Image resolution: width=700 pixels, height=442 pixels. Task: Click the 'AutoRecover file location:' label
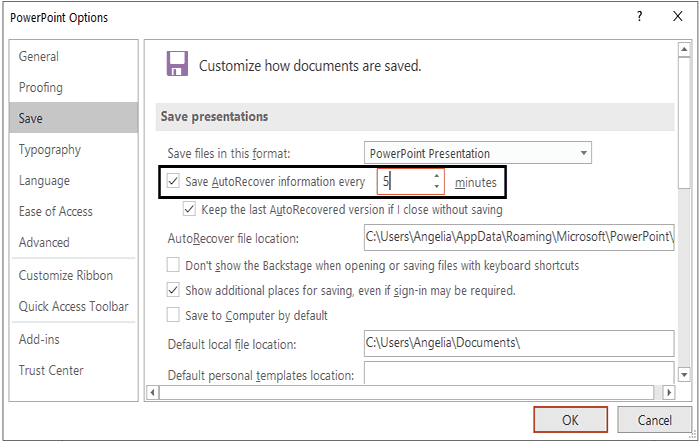pos(233,238)
